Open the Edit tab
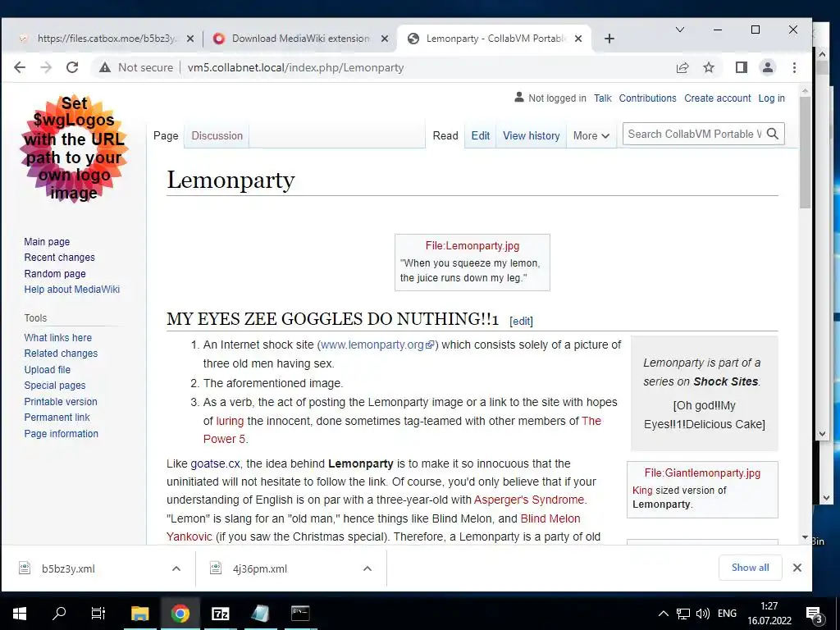The width and height of the screenshot is (840, 630). [x=480, y=135]
